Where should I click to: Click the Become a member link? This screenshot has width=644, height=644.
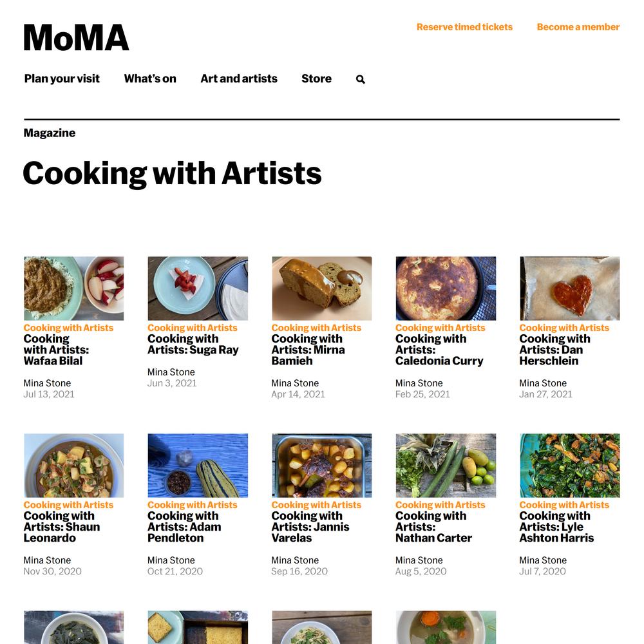[x=578, y=27]
